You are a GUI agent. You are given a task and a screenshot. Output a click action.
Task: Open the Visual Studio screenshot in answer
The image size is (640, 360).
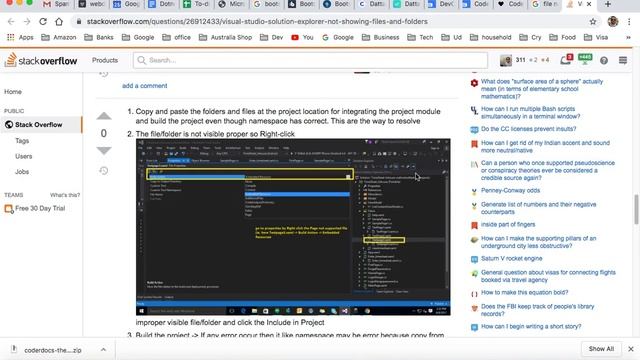click(293, 227)
